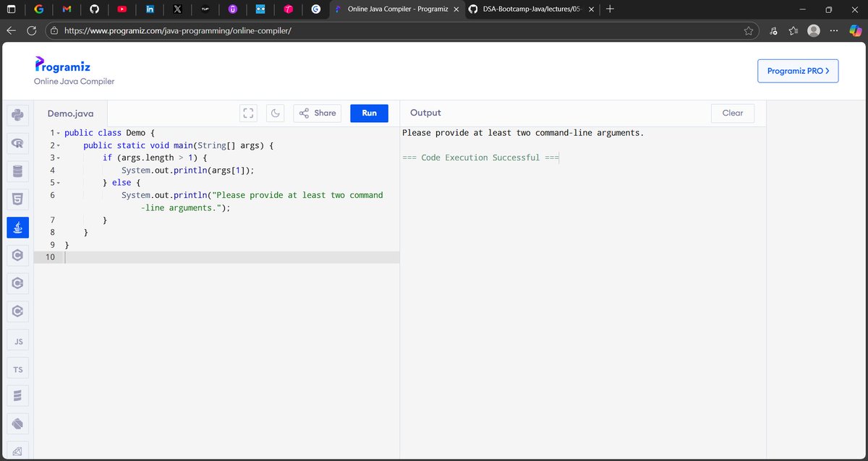Click the 'public class Demo {' code line
The width and height of the screenshot is (868, 461).
pyautogui.click(x=109, y=134)
